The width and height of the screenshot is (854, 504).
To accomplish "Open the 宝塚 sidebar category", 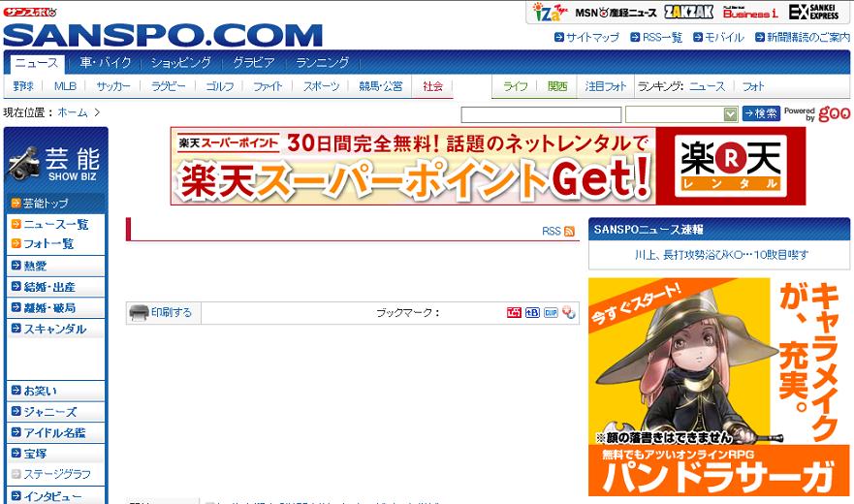I will pyautogui.click(x=36, y=454).
